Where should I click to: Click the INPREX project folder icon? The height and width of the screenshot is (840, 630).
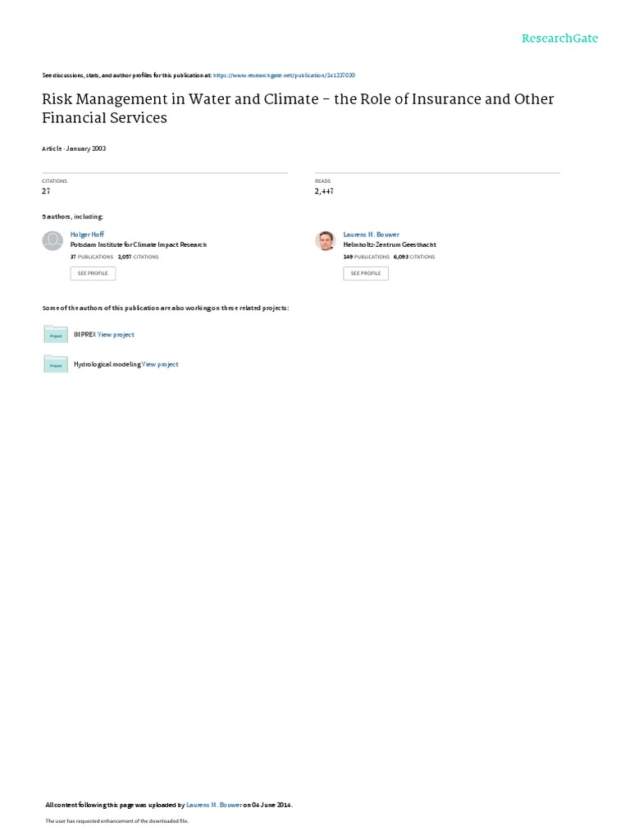[x=55, y=335]
